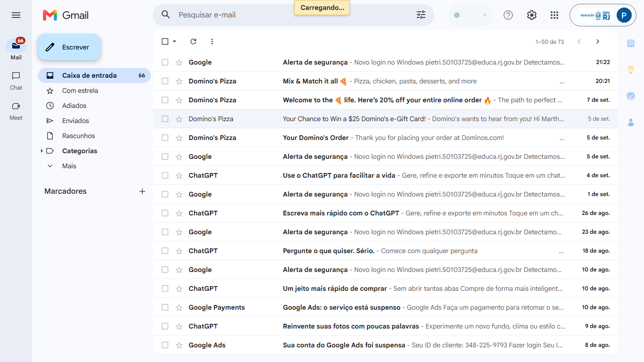Tick the select-all emails checkbox
The image size is (644, 362).
pos(165,41)
